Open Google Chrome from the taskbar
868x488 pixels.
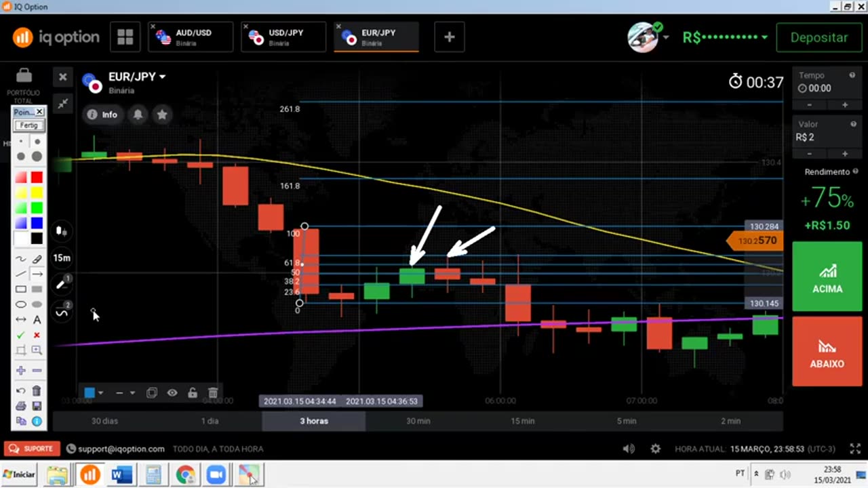(x=185, y=474)
